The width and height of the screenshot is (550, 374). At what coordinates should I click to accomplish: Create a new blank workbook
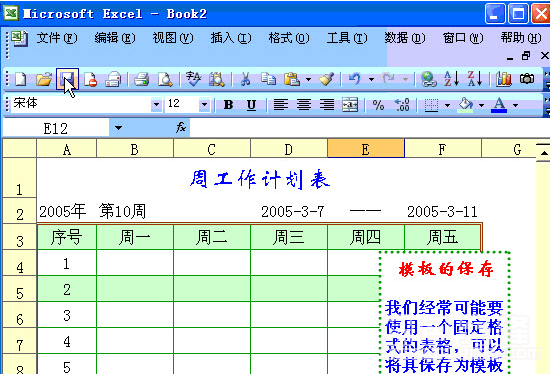[x=20, y=79]
